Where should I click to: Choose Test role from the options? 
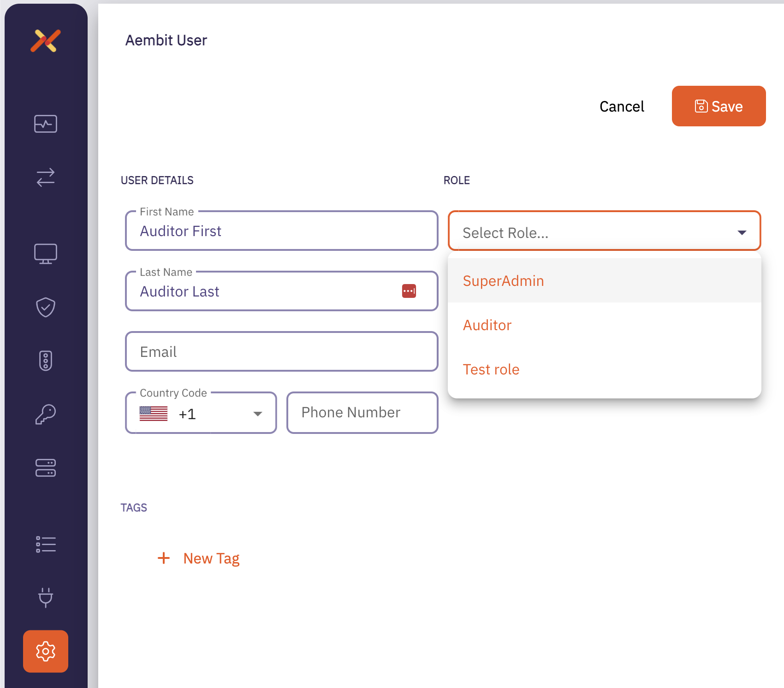[x=491, y=369]
